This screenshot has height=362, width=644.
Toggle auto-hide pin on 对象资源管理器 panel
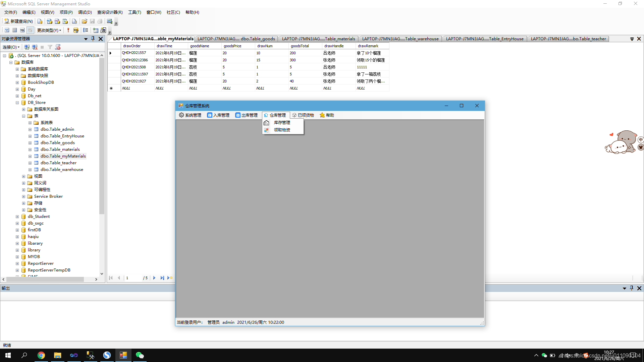tap(93, 39)
